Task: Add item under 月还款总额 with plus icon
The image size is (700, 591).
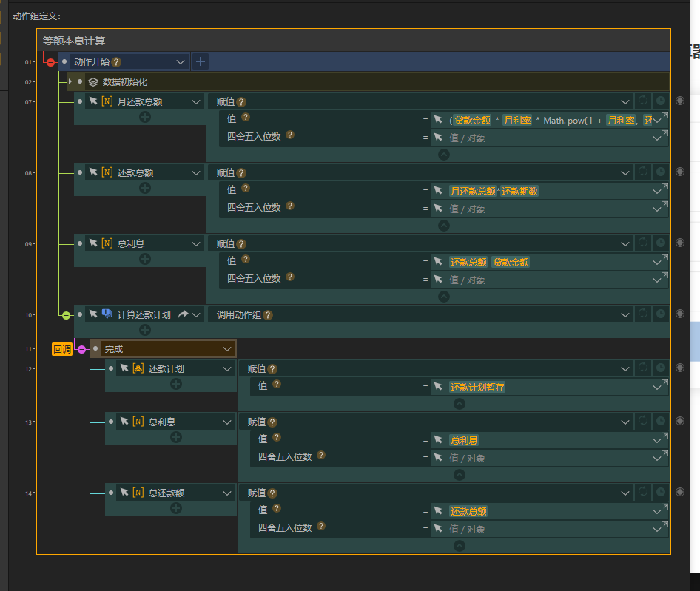Action: click(x=144, y=117)
